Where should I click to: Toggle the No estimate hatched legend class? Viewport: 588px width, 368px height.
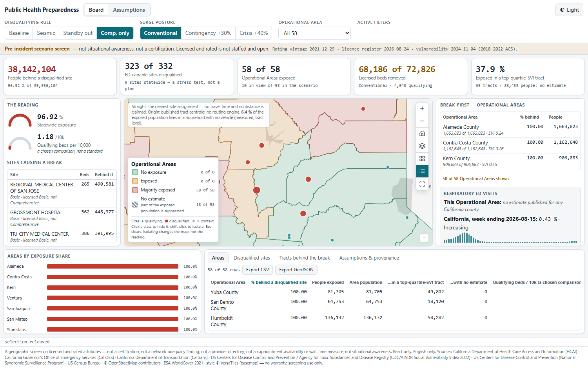pos(173,204)
